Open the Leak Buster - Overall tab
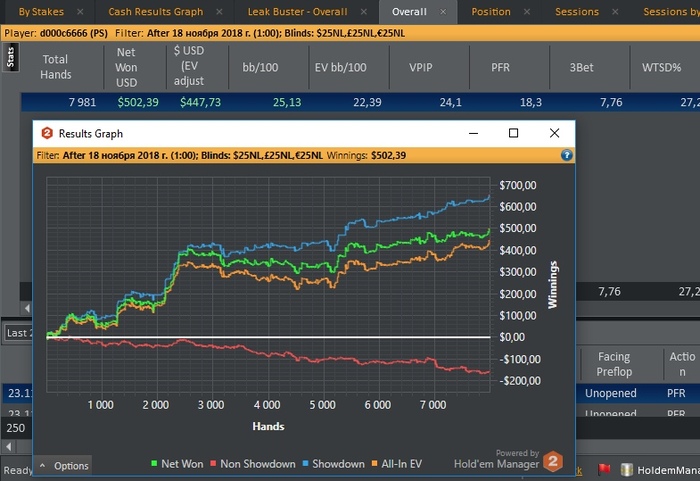 point(297,12)
